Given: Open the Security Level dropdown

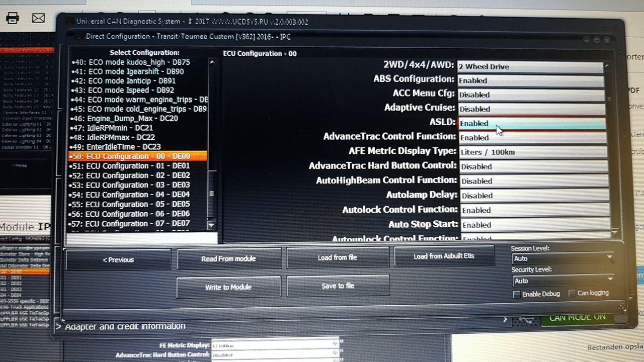Looking at the screenshot, I should (x=562, y=281).
